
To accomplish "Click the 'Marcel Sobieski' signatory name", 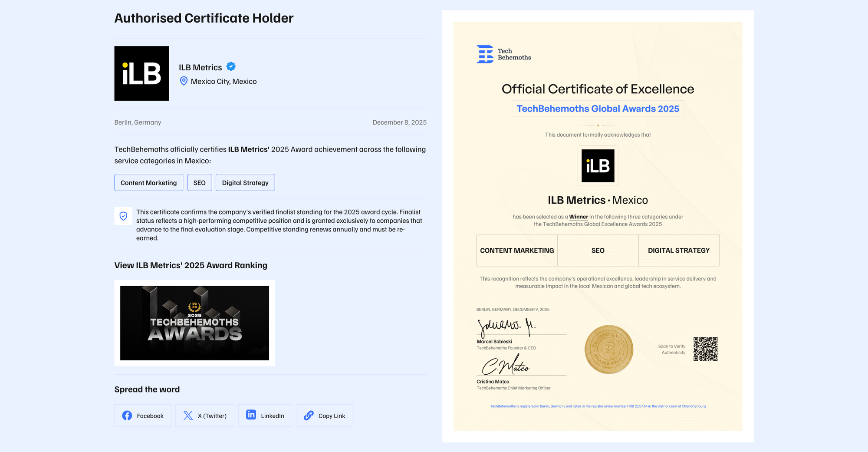I will point(495,342).
